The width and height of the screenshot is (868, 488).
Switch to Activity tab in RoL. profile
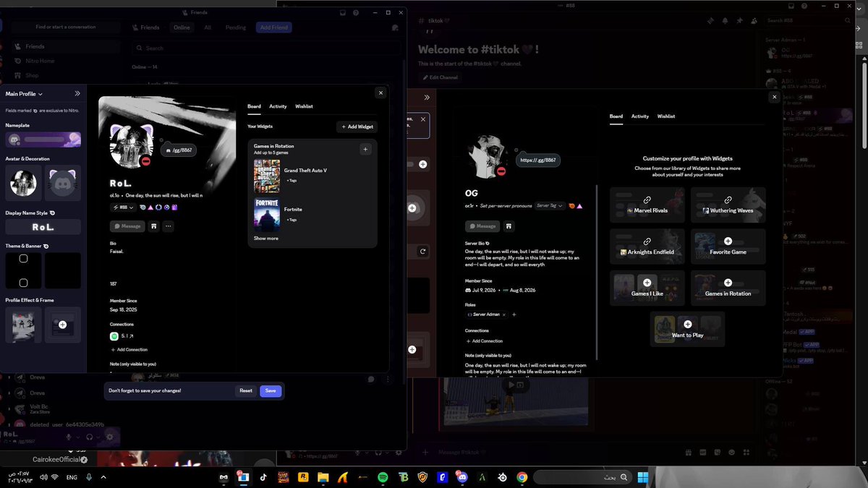pos(278,106)
